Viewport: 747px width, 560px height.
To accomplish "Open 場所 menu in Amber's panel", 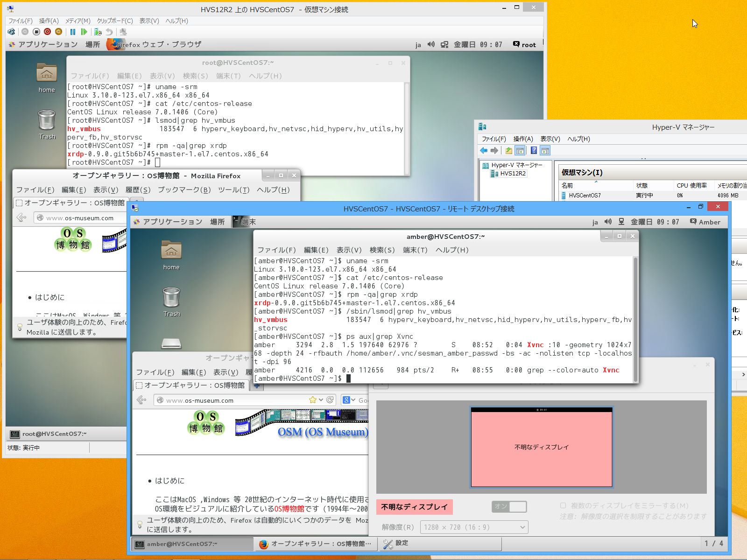I will click(217, 222).
